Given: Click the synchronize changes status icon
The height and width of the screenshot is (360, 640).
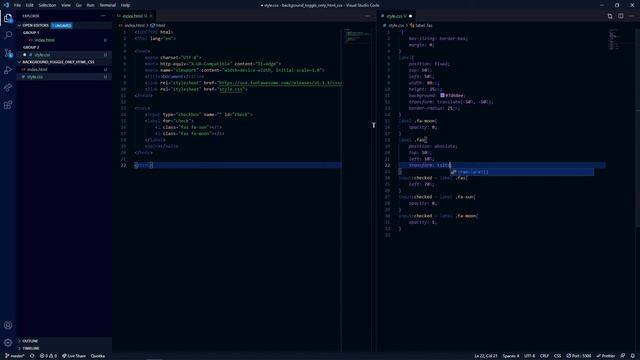Looking at the screenshot, I should [x=32, y=356].
